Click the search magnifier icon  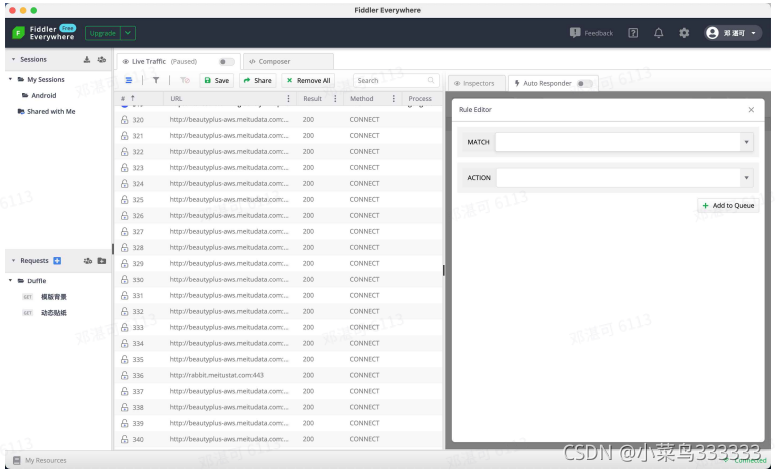click(431, 80)
